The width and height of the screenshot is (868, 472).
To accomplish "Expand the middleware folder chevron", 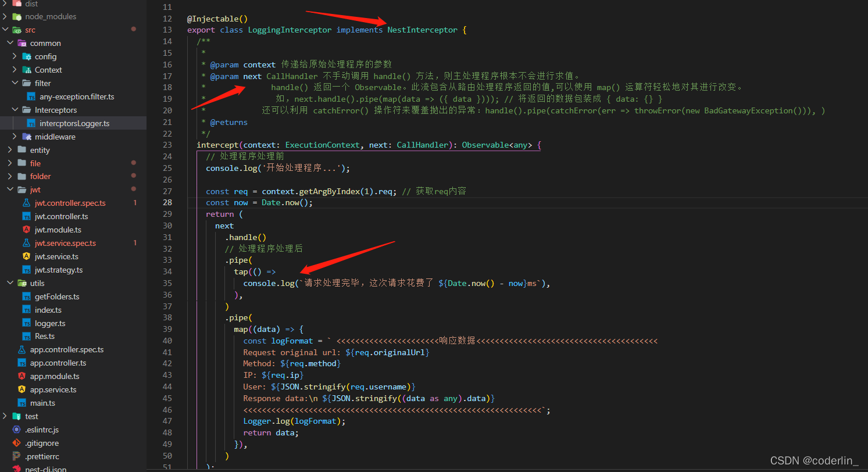I will pos(15,137).
